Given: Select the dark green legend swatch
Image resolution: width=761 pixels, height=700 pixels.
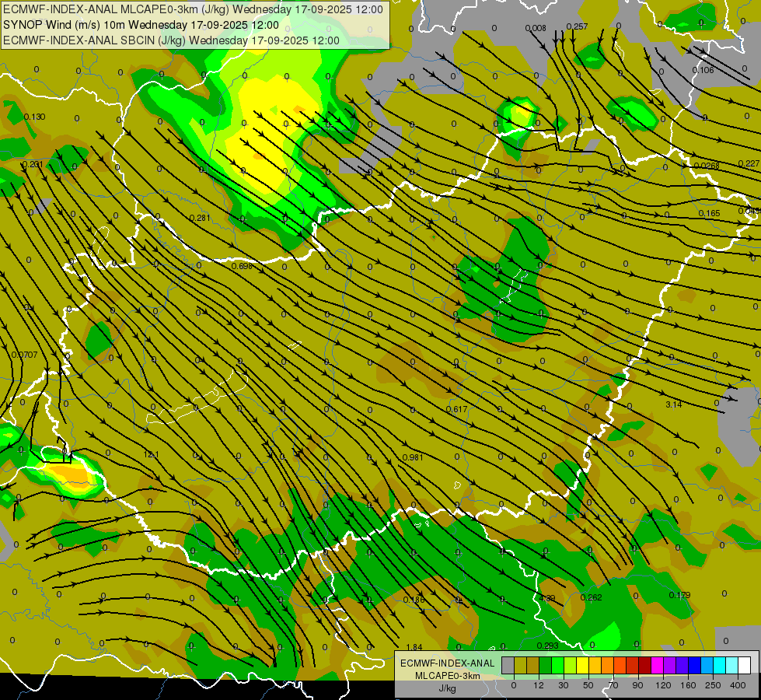Looking at the screenshot, I should coord(545,665).
